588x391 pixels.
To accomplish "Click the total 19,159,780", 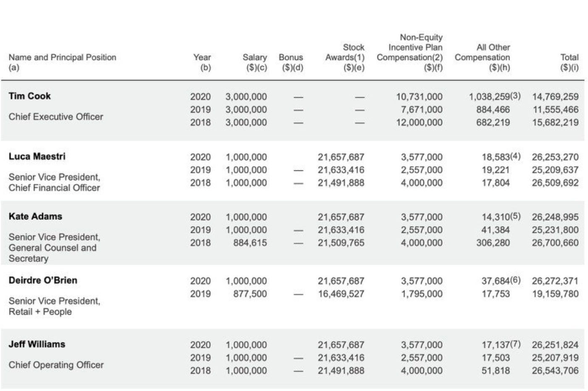I will click(555, 294).
